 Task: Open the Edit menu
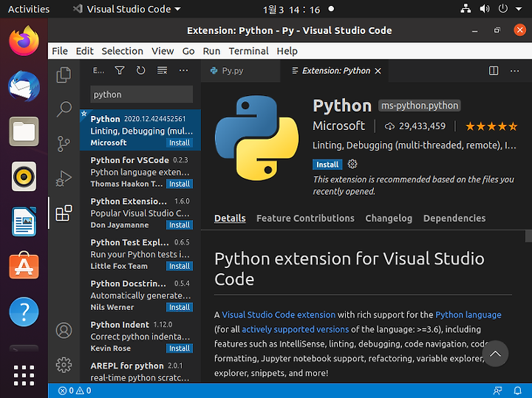click(84, 51)
